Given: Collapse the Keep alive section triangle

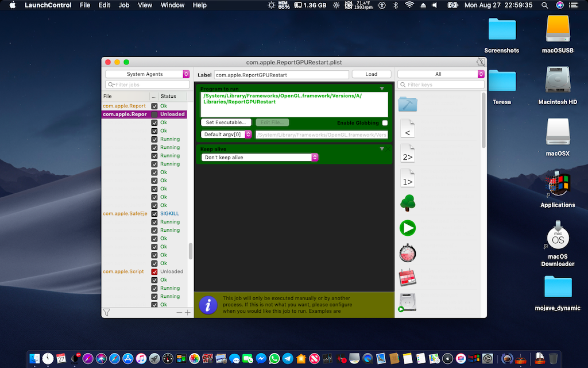Looking at the screenshot, I should 382,149.
